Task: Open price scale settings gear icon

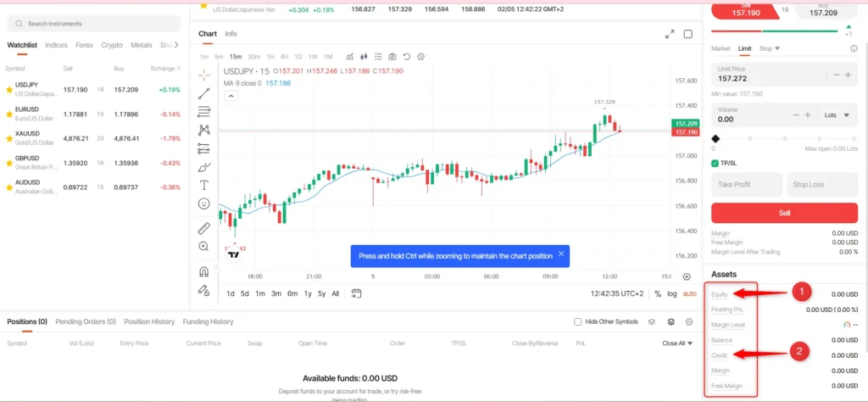Action: coord(687,276)
